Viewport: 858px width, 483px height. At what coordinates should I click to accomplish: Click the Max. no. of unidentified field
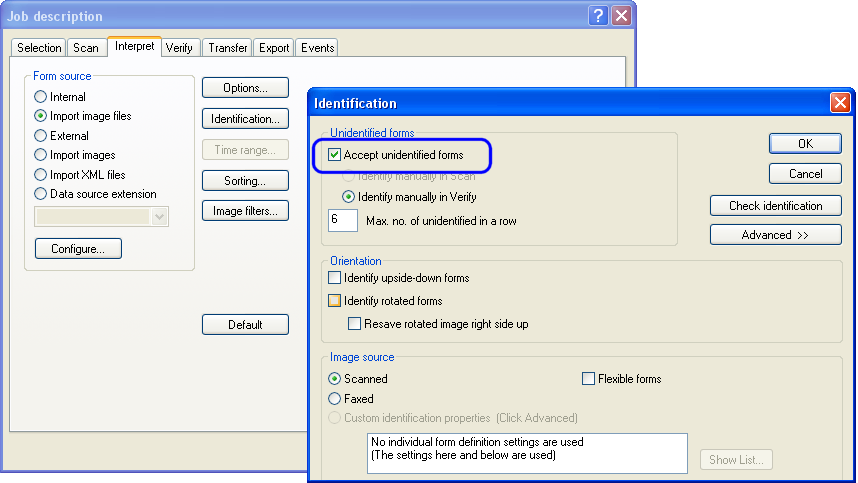[343, 220]
